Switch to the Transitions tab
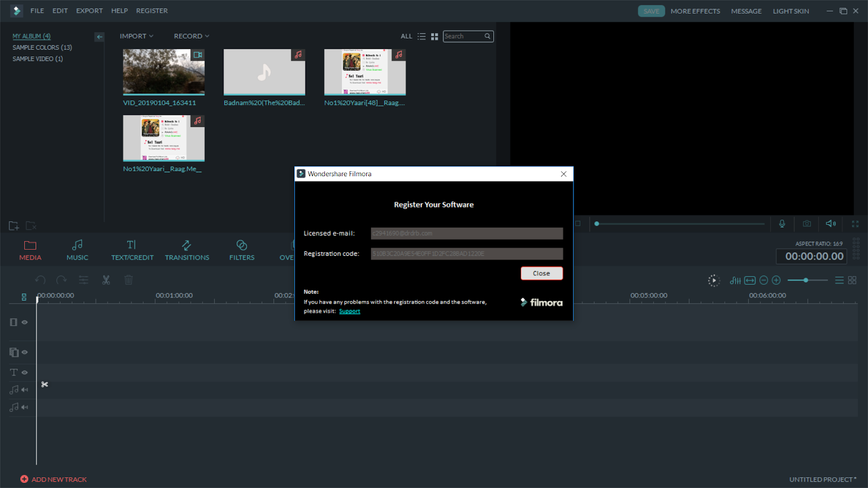 pyautogui.click(x=187, y=250)
